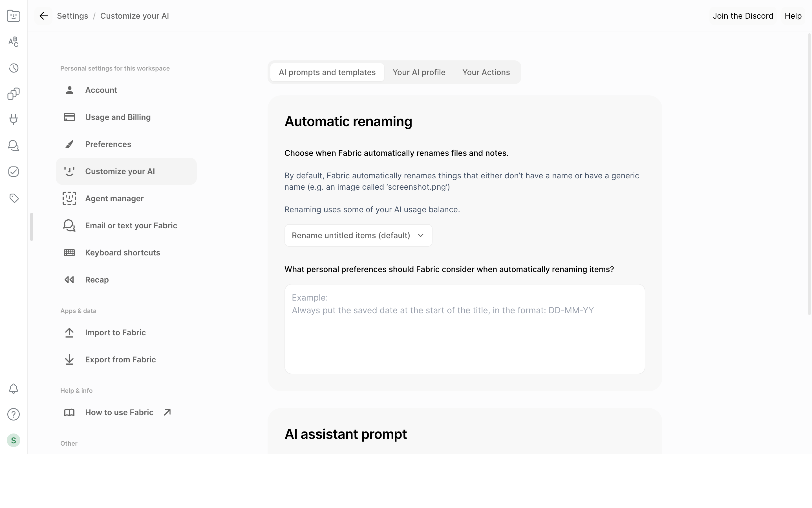Image resolution: width=812 pixels, height=508 pixels.
Task: Click the Import upload arrow icon
Action: tap(69, 333)
